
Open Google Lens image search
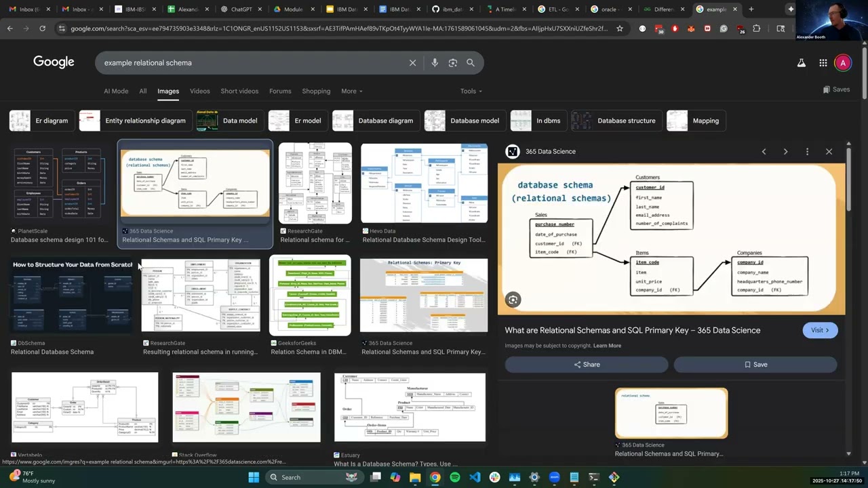click(x=452, y=62)
